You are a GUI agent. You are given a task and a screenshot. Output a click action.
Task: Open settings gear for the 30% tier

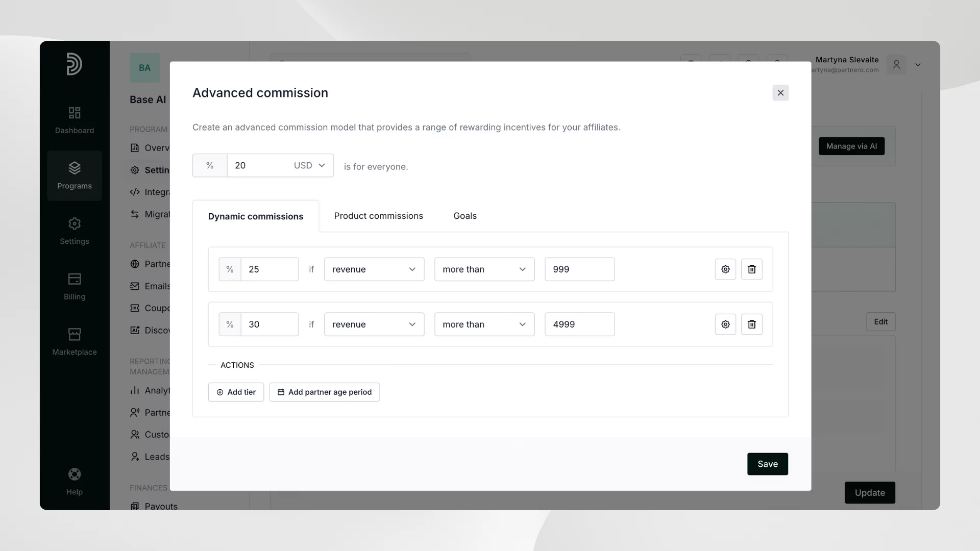[x=725, y=324]
